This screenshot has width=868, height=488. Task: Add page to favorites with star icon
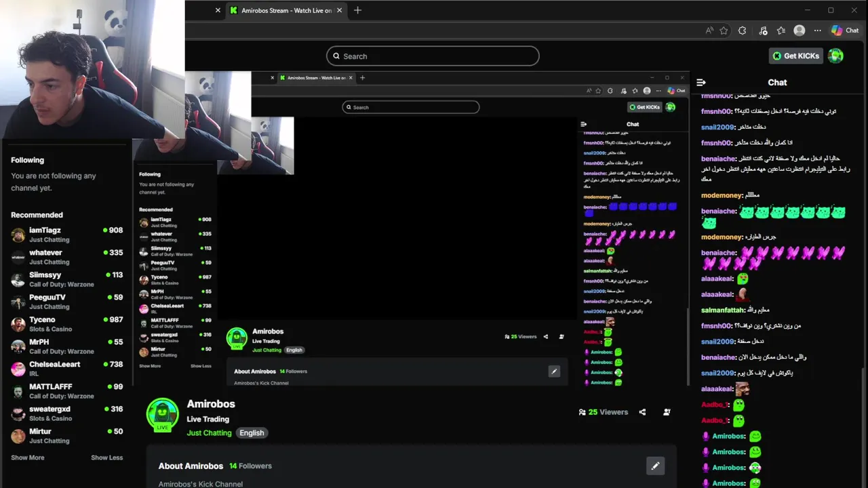tap(724, 30)
